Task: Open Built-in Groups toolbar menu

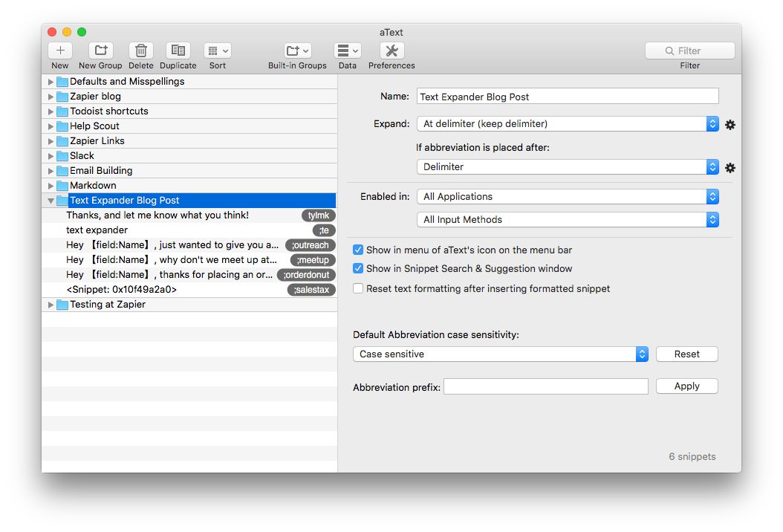Action: pos(297,51)
